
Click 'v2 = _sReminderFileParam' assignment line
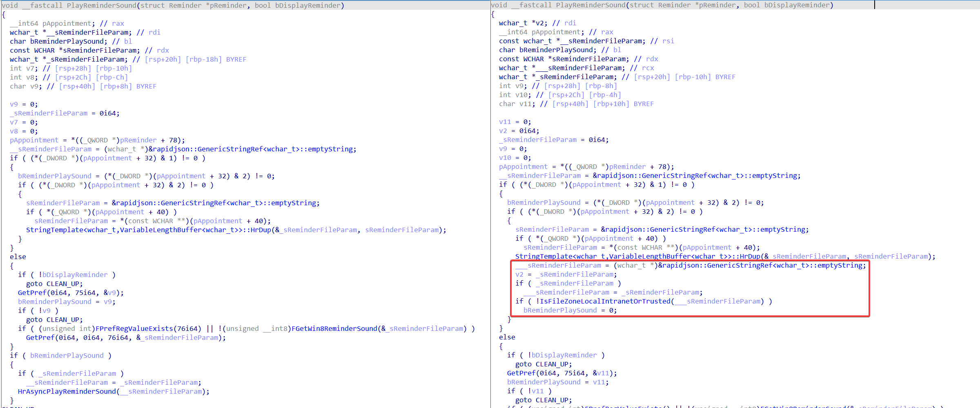tap(566, 275)
